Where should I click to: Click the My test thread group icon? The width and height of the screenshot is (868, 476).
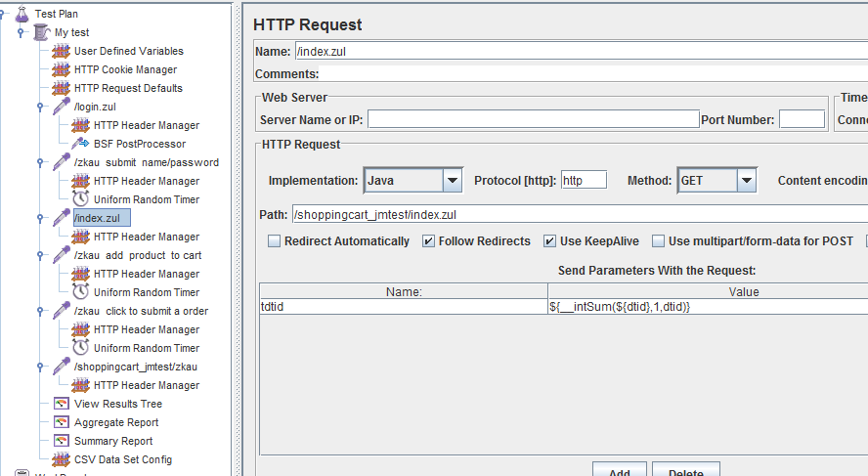pos(41,32)
